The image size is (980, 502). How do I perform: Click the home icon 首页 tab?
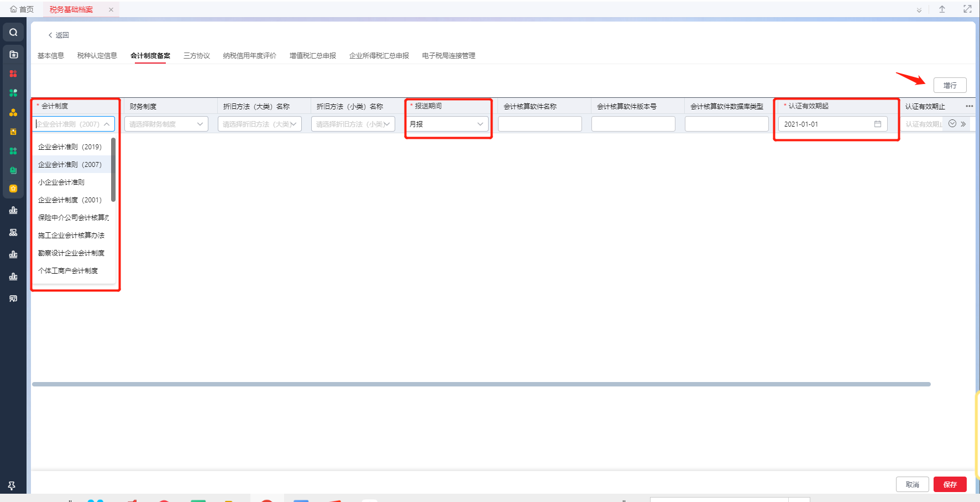22,9
